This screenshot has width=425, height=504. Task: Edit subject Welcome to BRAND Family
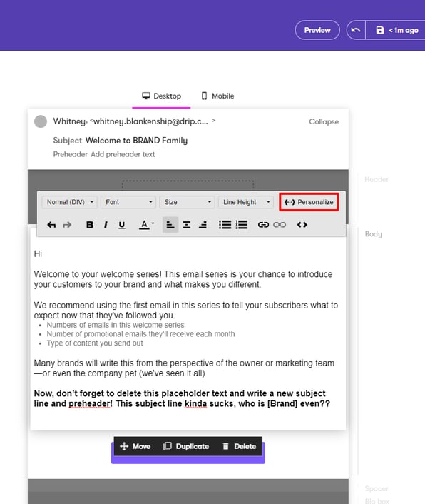(136, 141)
